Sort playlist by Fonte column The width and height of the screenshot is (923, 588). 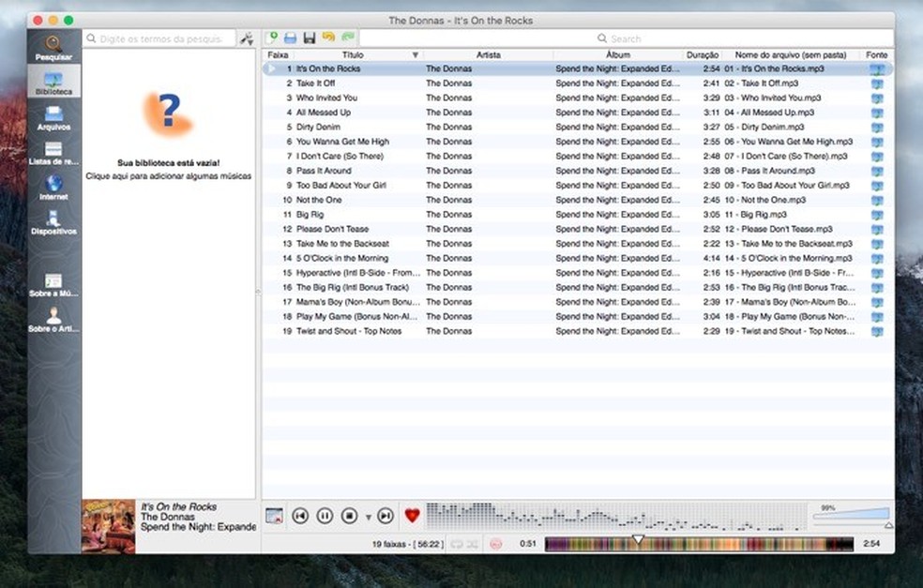pyautogui.click(x=876, y=54)
